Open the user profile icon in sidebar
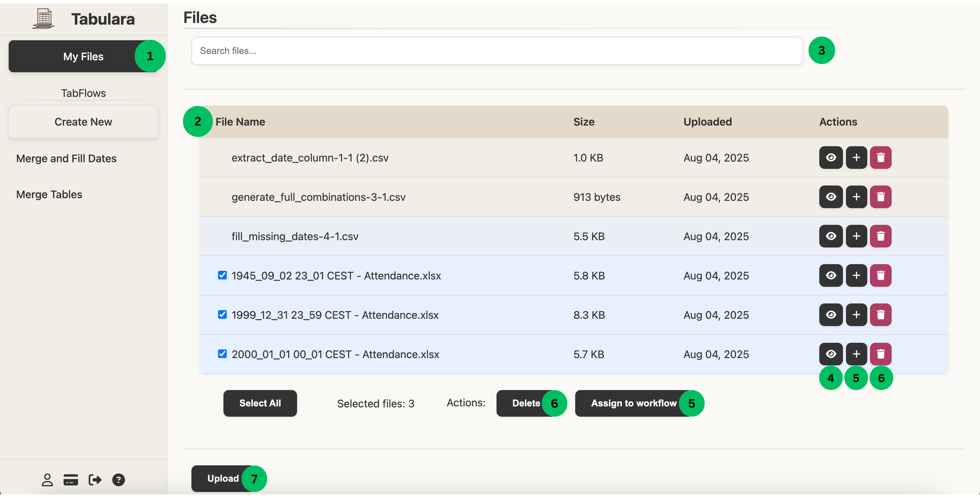The width and height of the screenshot is (980, 498). point(47,479)
